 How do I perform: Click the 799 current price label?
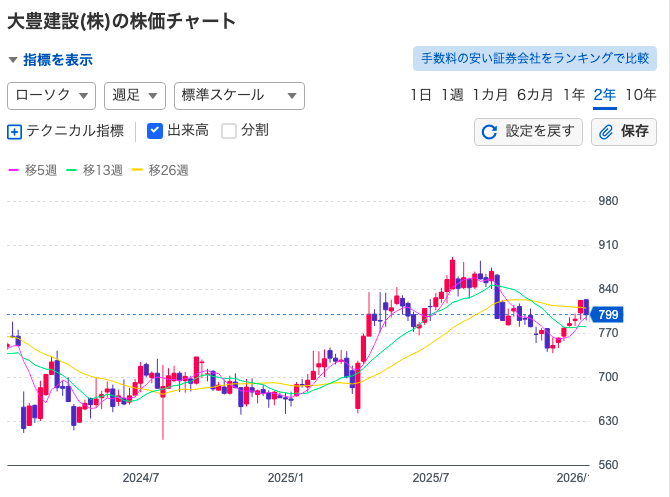[x=606, y=315]
